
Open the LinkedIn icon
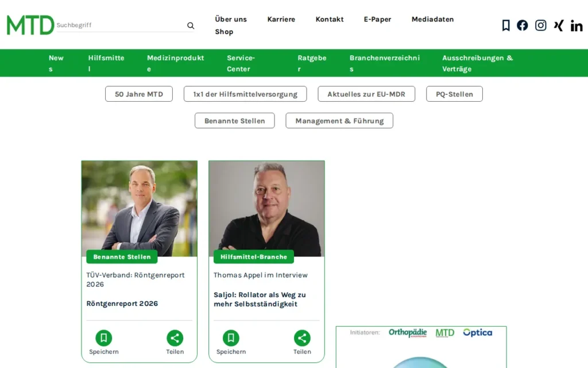point(577,25)
